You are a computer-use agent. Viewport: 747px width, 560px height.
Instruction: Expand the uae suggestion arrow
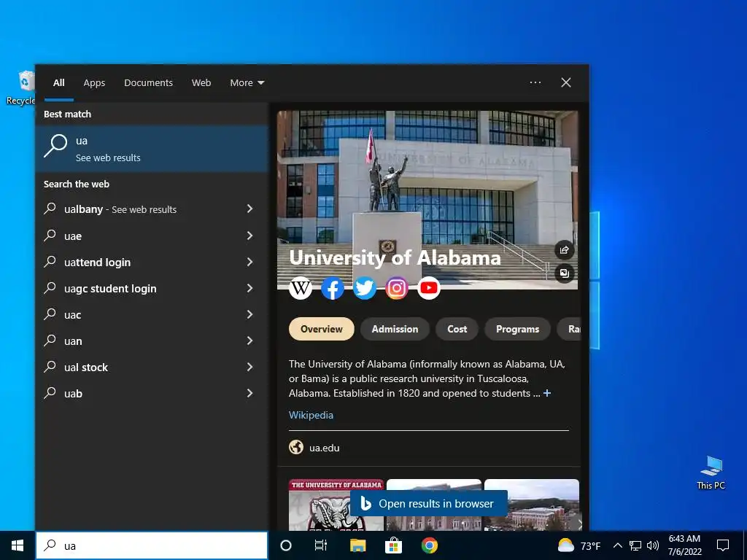tap(249, 236)
